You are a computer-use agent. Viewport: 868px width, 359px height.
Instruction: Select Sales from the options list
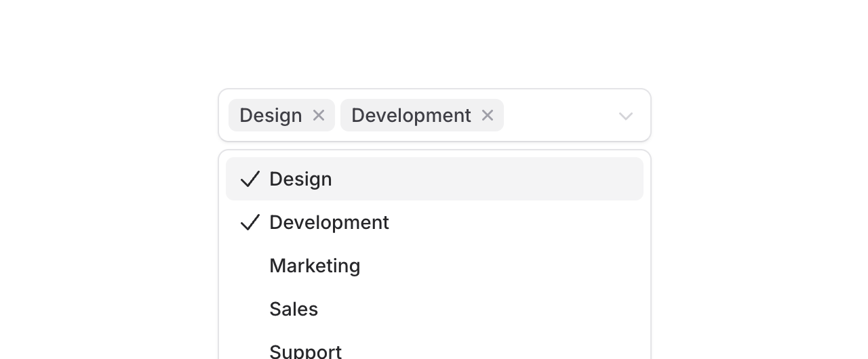(x=294, y=309)
